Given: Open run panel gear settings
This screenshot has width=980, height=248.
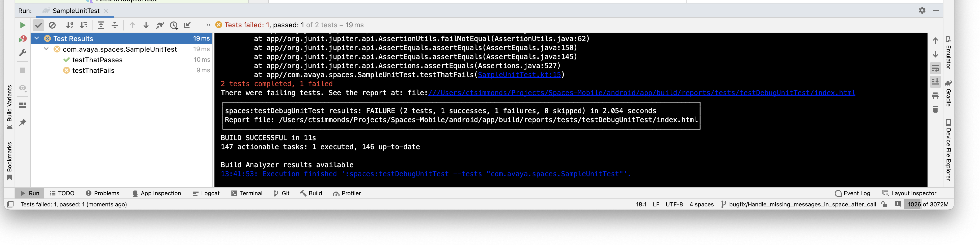Looking at the screenshot, I should pyautogui.click(x=922, y=10).
